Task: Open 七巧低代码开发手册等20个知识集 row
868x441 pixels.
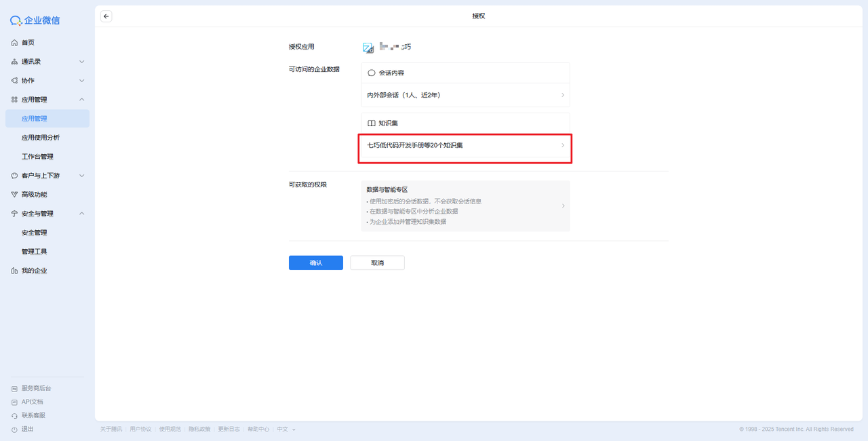Action: pyautogui.click(x=465, y=145)
